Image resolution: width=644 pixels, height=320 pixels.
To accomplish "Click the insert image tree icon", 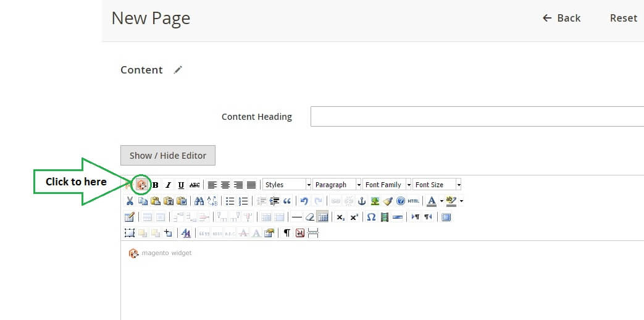I will 375,201.
